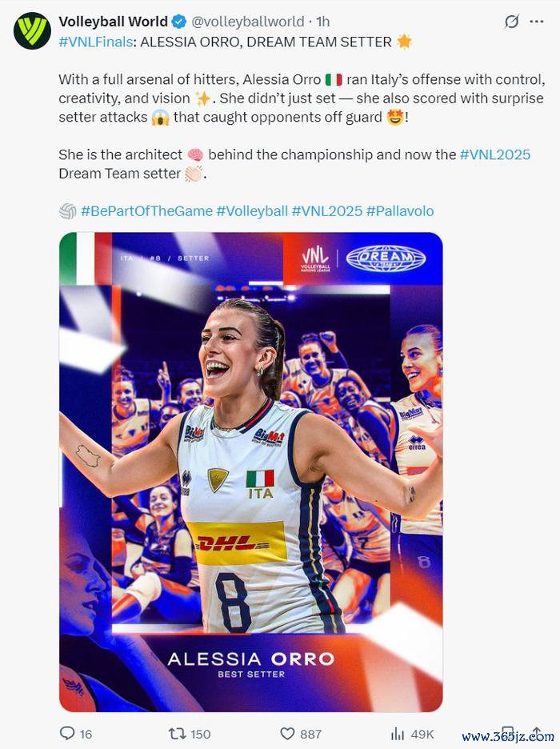Open the #VNL2025 hashtag in the second paragraph
This screenshot has height=749, width=560.
pyautogui.click(x=495, y=154)
